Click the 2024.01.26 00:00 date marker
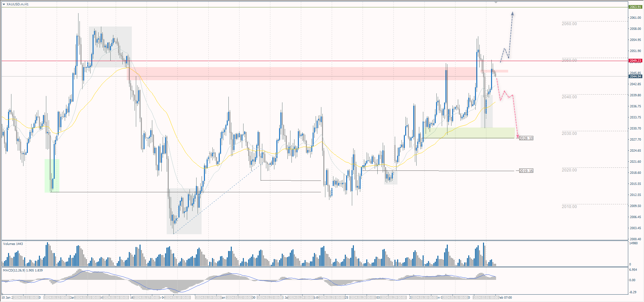 362,298
